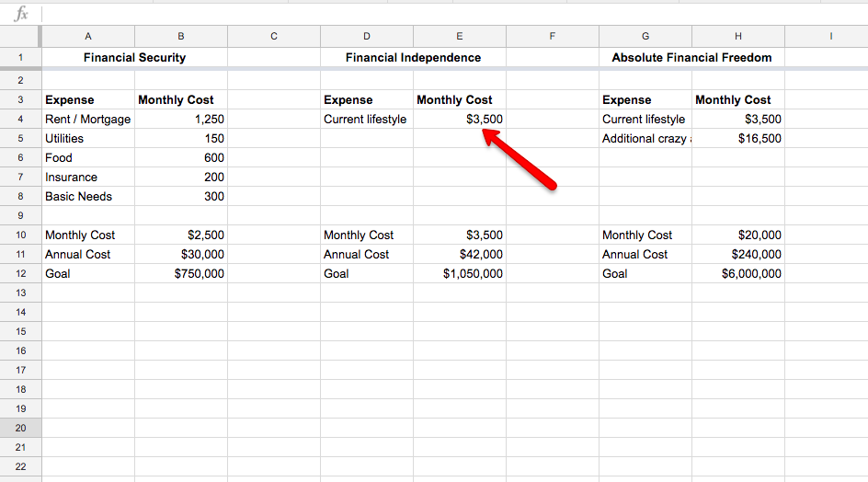Image resolution: width=868 pixels, height=482 pixels.
Task: Select the Annual Cost label in column G
Action: click(645, 254)
